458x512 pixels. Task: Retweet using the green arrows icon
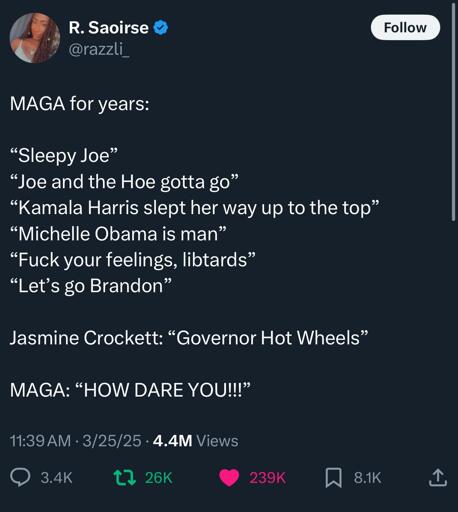click(x=125, y=477)
